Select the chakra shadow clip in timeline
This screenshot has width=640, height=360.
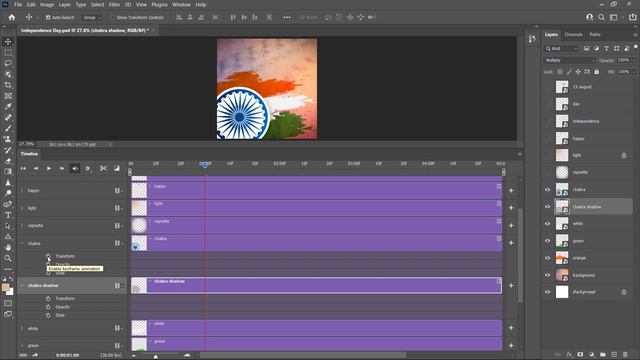(316, 286)
